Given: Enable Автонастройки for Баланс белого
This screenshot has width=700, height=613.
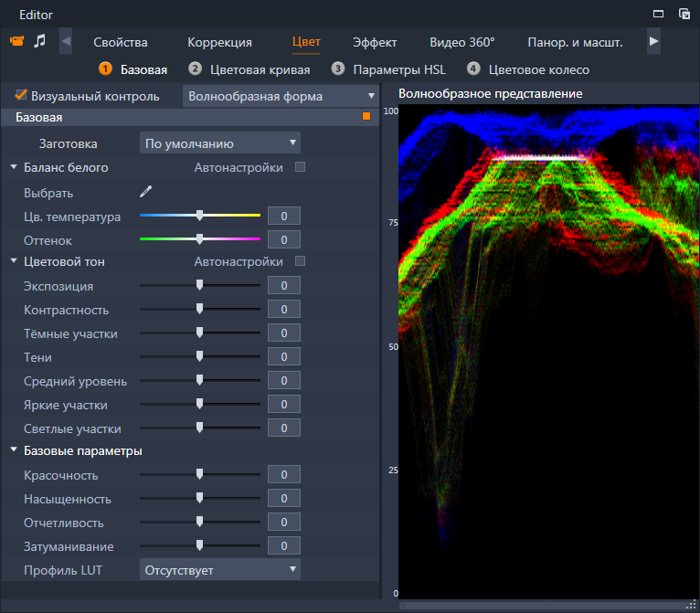Looking at the screenshot, I should (x=301, y=167).
